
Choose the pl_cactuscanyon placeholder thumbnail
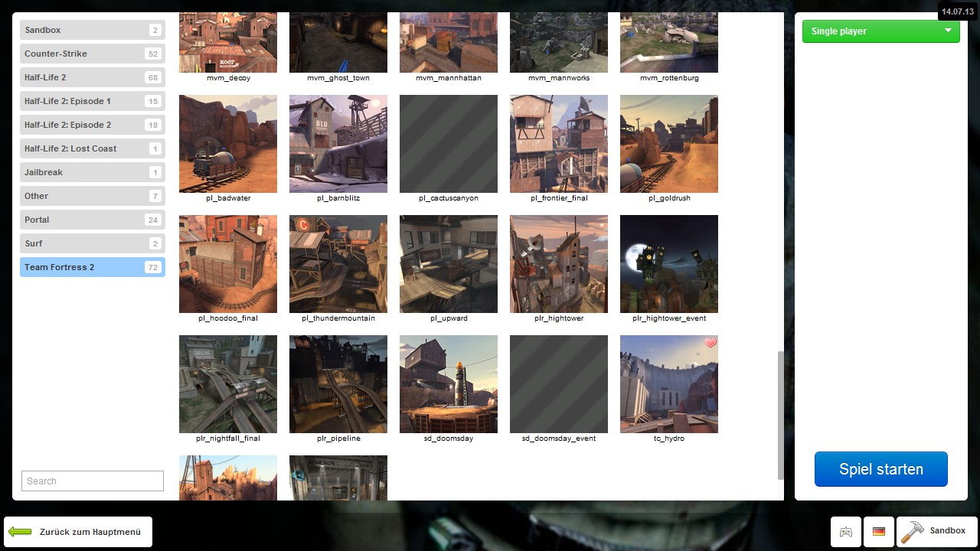[x=449, y=144]
